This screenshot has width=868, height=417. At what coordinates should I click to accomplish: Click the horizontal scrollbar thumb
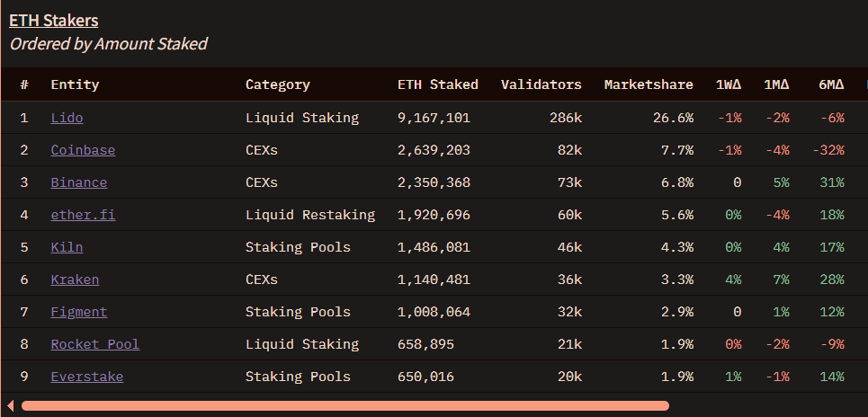345,406
